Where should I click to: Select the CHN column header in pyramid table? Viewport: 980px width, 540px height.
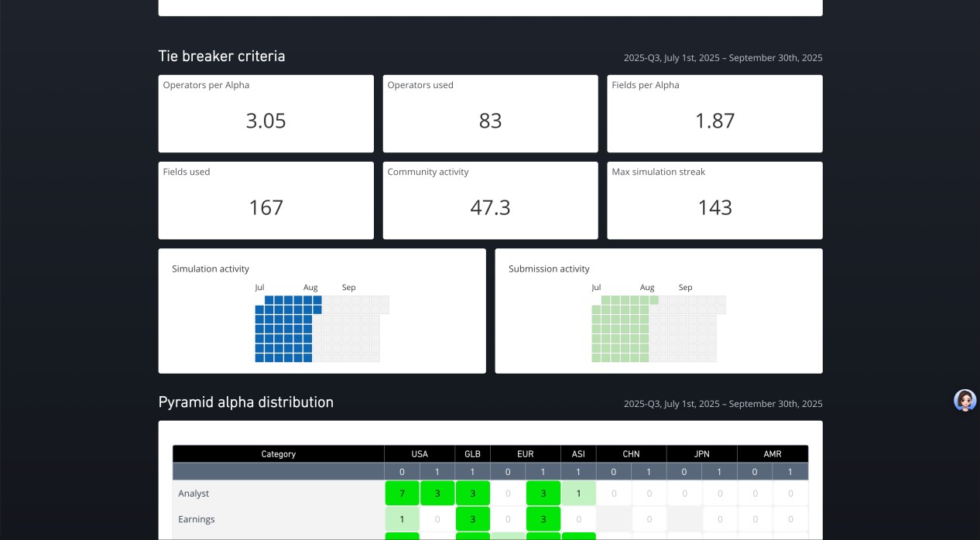(631, 454)
